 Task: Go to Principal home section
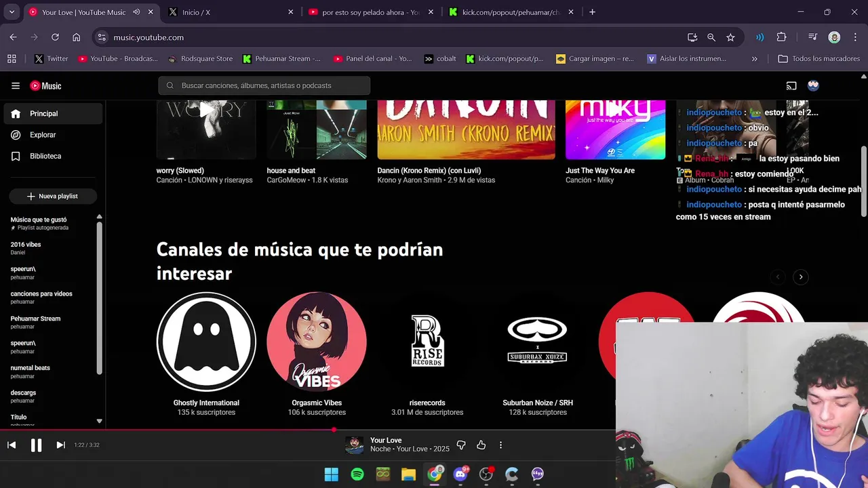pyautogui.click(x=53, y=113)
